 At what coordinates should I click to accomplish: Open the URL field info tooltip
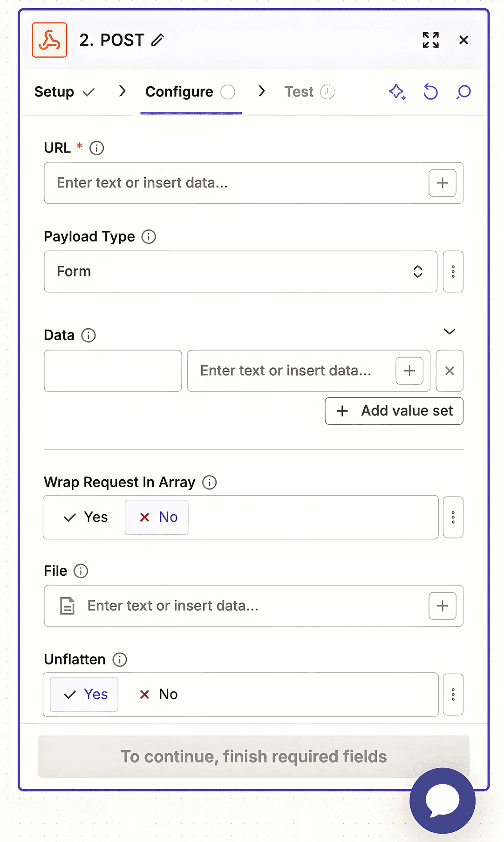pyautogui.click(x=96, y=148)
